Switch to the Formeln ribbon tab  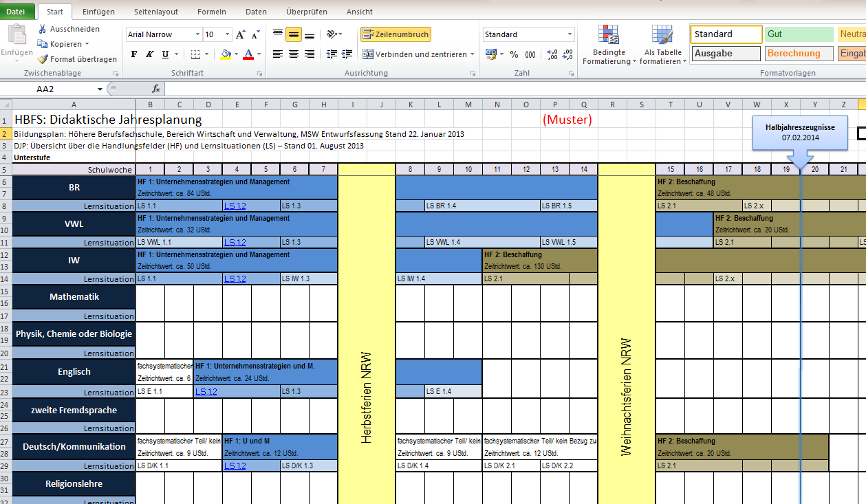point(211,12)
